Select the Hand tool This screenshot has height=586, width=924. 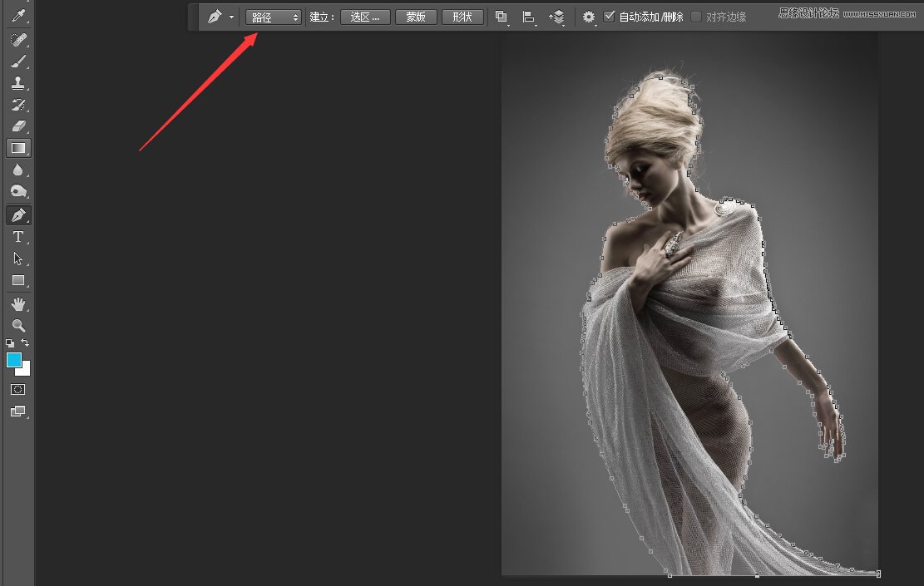[x=18, y=304]
